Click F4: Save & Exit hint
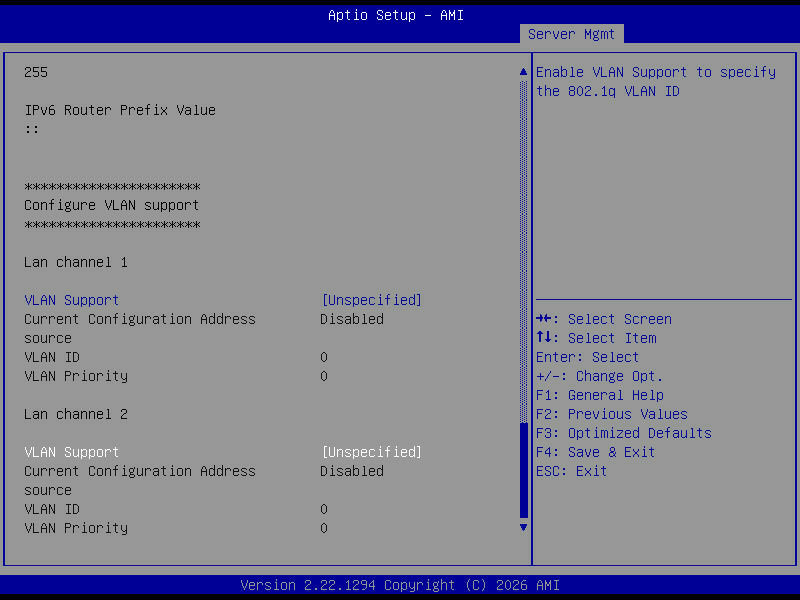 [x=595, y=452]
